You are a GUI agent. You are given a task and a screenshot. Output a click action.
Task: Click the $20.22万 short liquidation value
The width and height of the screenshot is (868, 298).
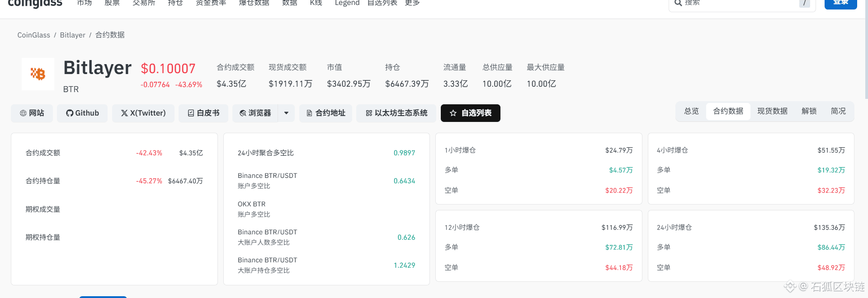tap(619, 191)
